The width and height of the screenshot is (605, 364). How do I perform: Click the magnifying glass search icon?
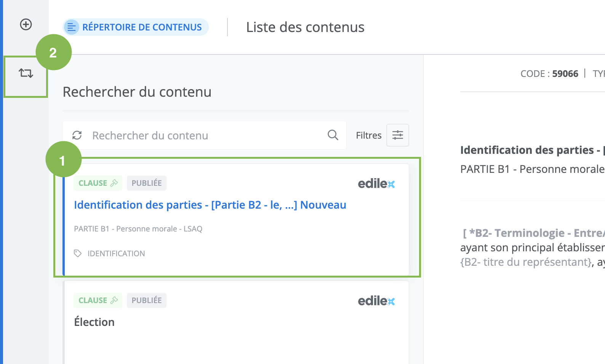click(333, 135)
